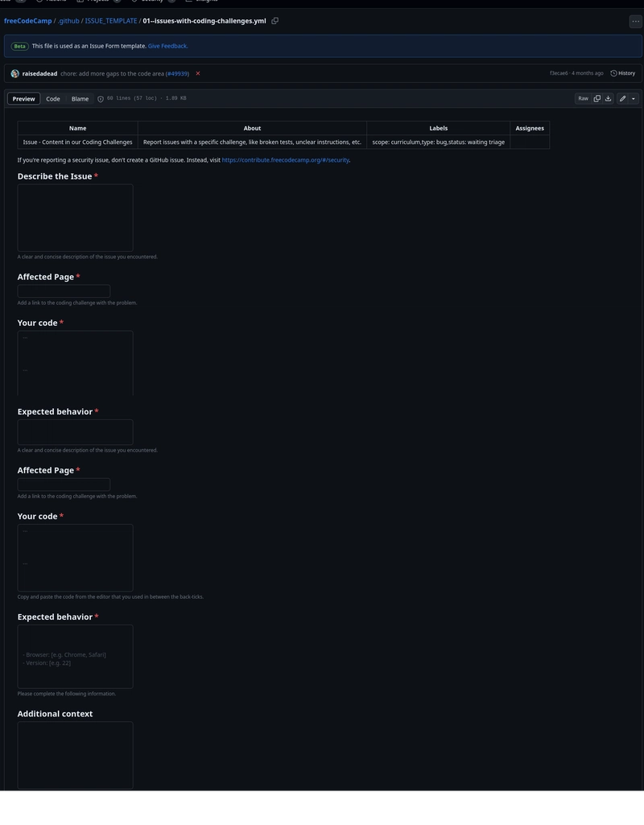Switch to the Code tab

(x=53, y=99)
